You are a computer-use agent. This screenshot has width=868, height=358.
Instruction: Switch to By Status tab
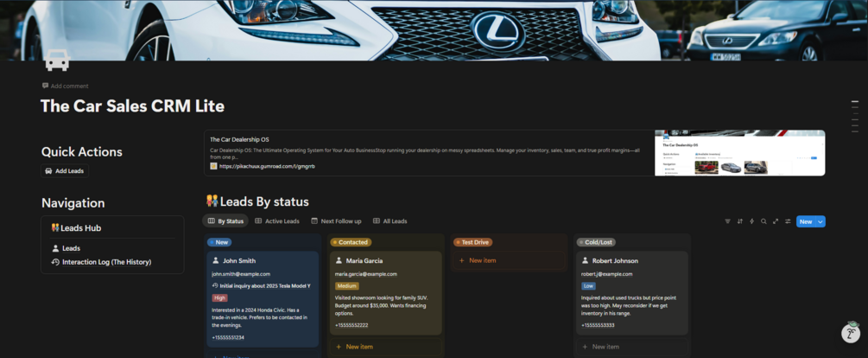[x=225, y=221]
